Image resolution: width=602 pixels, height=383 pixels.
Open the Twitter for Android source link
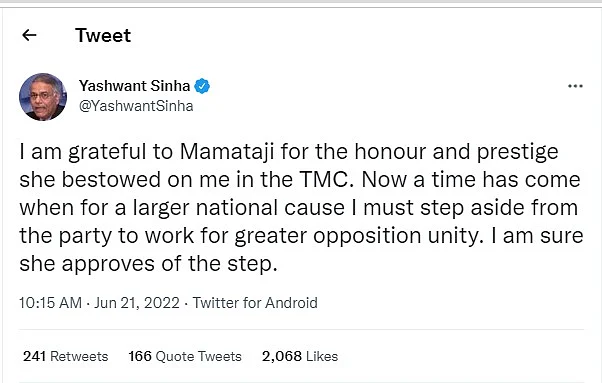(x=255, y=303)
